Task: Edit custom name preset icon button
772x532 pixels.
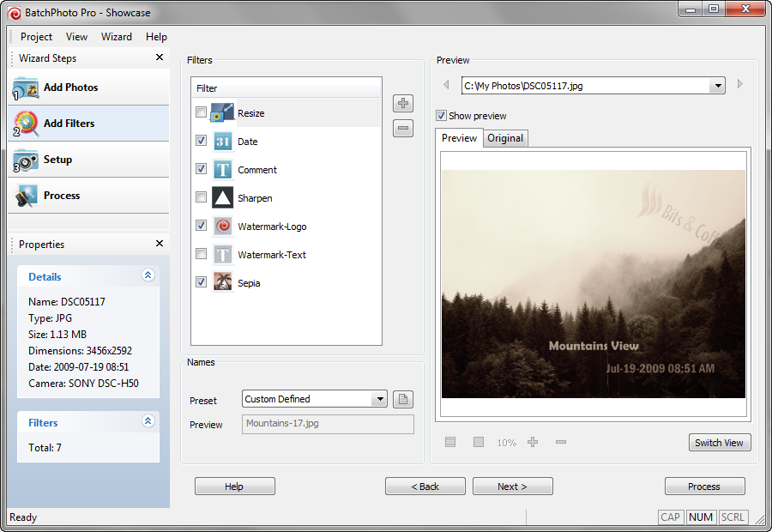Action: pyautogui.click(x=403, y=399)
